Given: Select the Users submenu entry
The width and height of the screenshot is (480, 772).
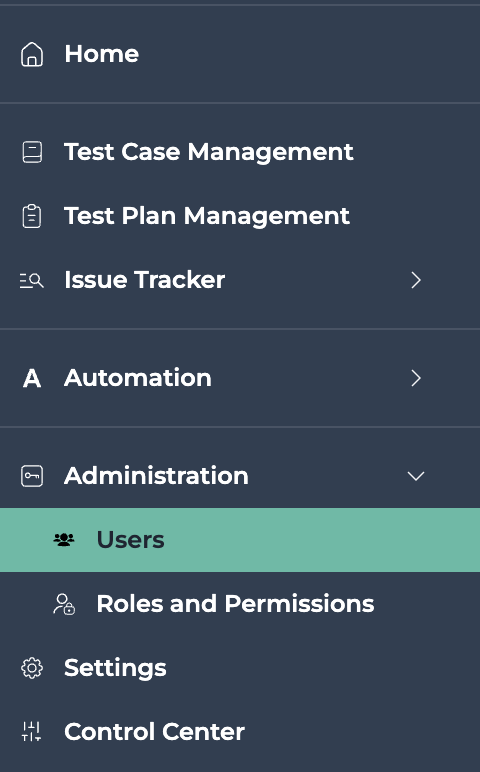Looking at the screenshot, I should pos(240,540).
